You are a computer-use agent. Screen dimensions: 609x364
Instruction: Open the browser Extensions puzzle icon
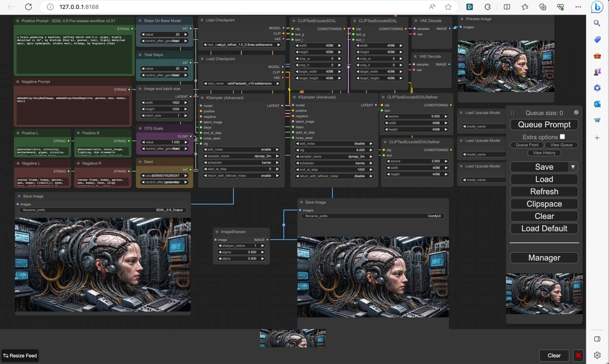[x=487, y=7]
